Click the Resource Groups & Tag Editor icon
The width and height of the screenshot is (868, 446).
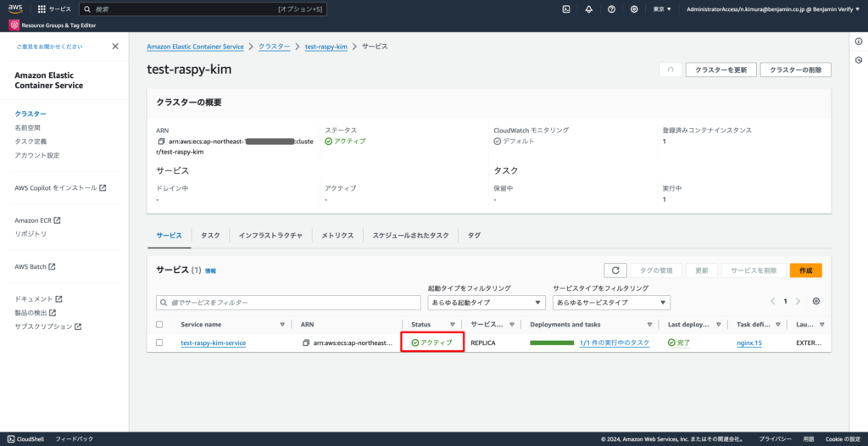pyautogui.click(x=14, y=25)
